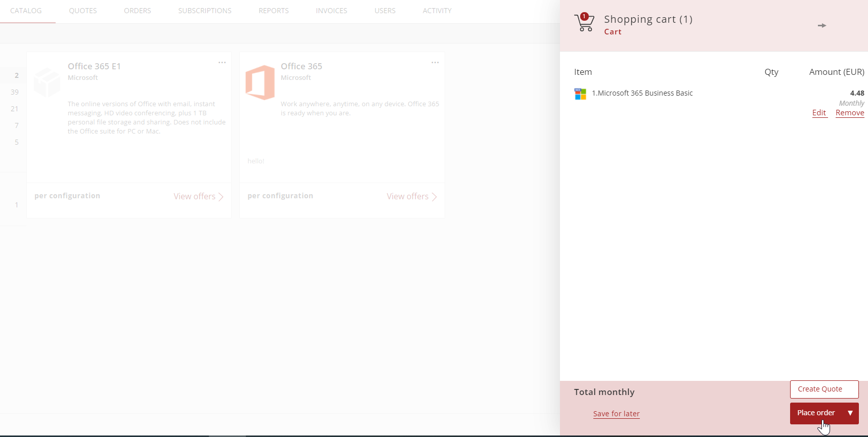The height and width of the screenshot is (437, 868).
Task: Click the Office 365 card title
Action: [x=301, y=66]
